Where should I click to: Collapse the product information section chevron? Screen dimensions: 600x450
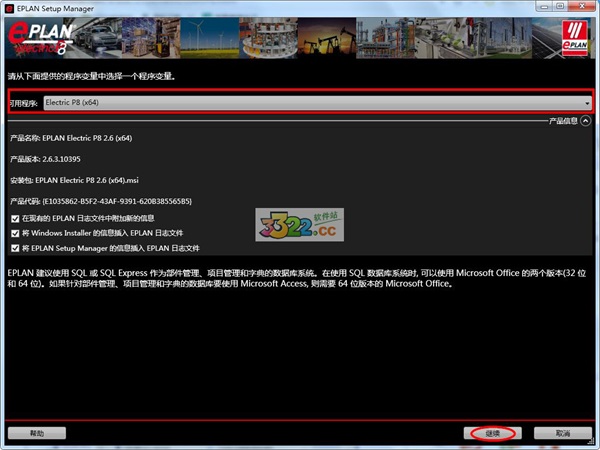point(585,121)
